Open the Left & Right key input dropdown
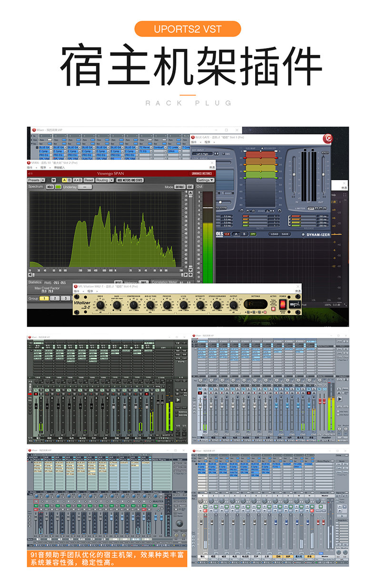Screen dimensions: 376x588 point(202,154)
